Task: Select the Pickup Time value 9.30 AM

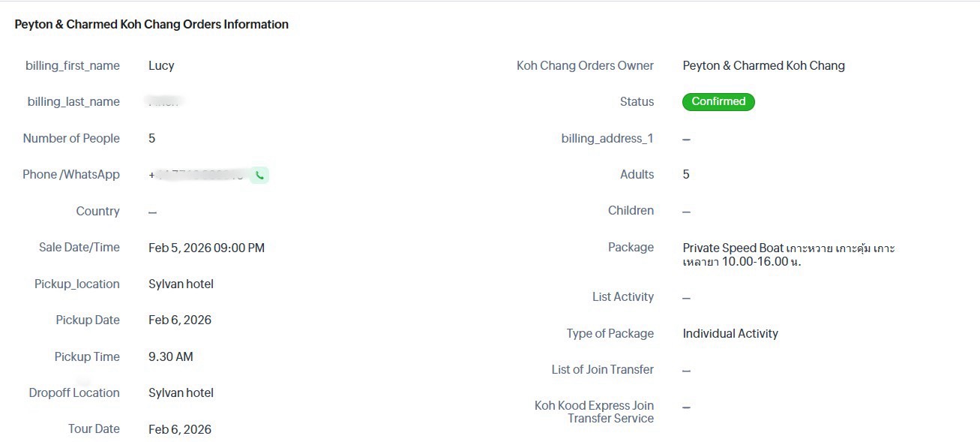Action: click(x=171, y=357)
